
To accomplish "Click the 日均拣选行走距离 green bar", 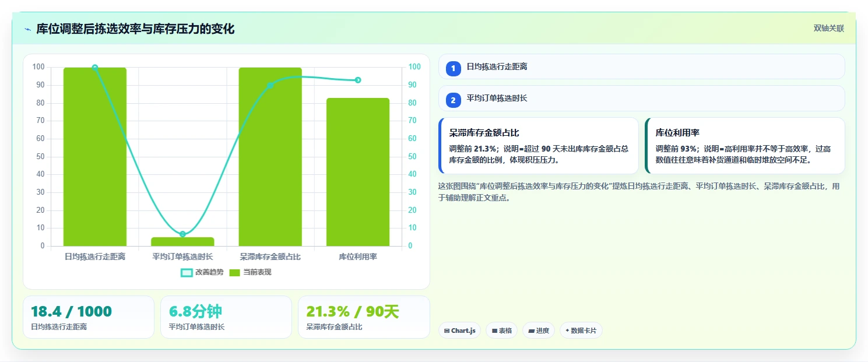I will [x=95, y=157].
